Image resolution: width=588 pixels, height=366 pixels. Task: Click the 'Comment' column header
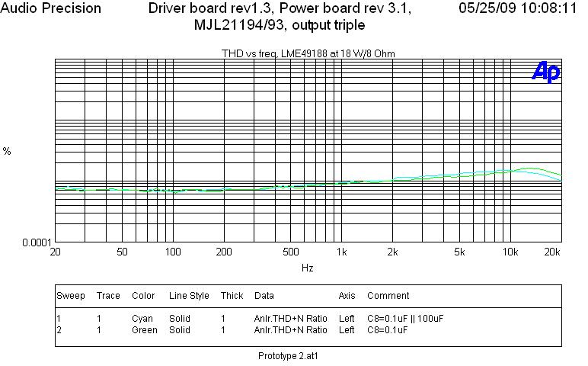[388, 296]
